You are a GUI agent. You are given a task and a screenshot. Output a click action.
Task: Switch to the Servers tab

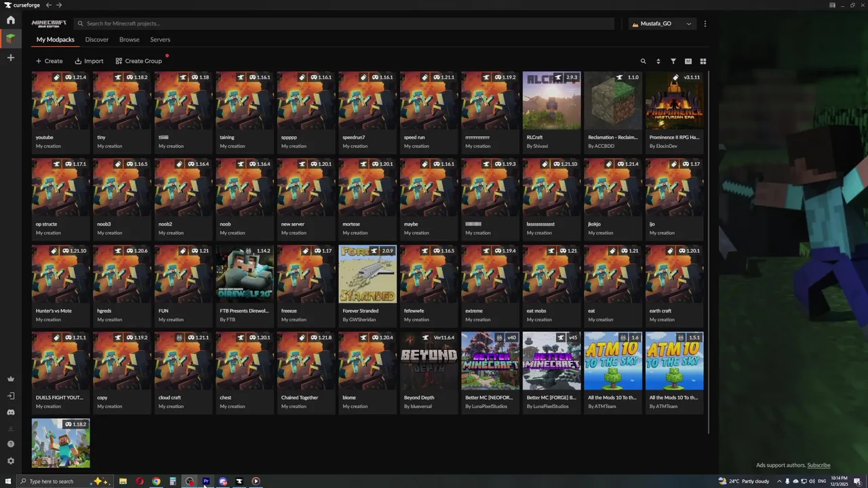click(160, 39)
